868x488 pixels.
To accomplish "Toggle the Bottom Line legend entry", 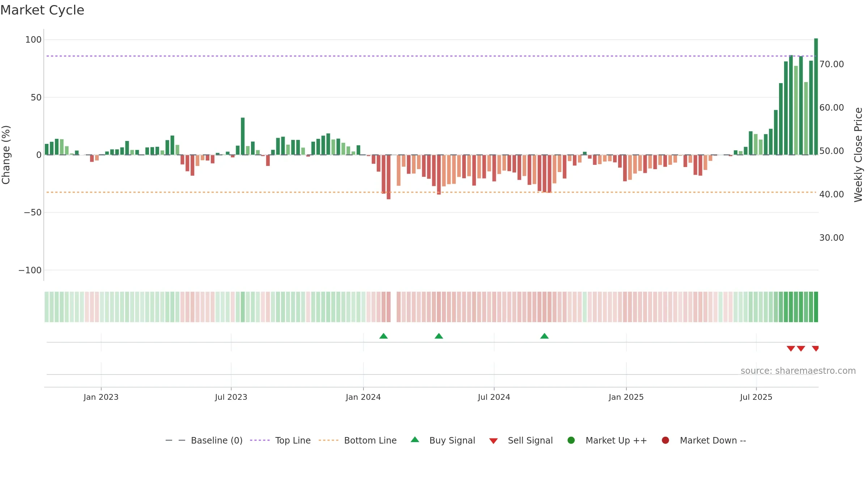I will [x=358, y=440].
